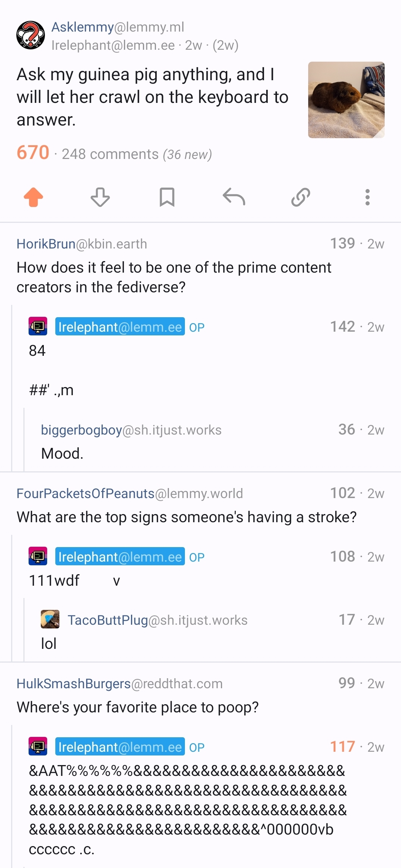
Task: Downvote the guinea pig post
Action: tap(100, 197)
